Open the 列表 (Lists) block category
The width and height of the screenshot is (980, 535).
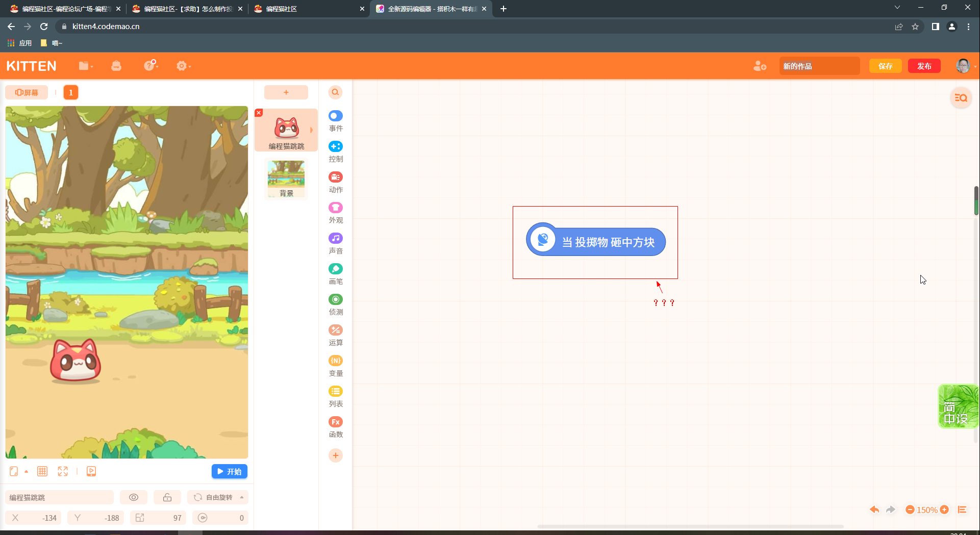[336, 397]
